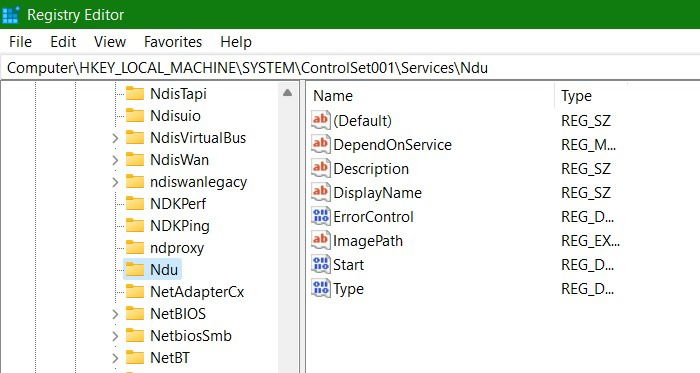Image resolution: width=700 pixels, height=373 pixels.
Task: Select the Type DWORD value icon
Action: click(x=321, y=289)
